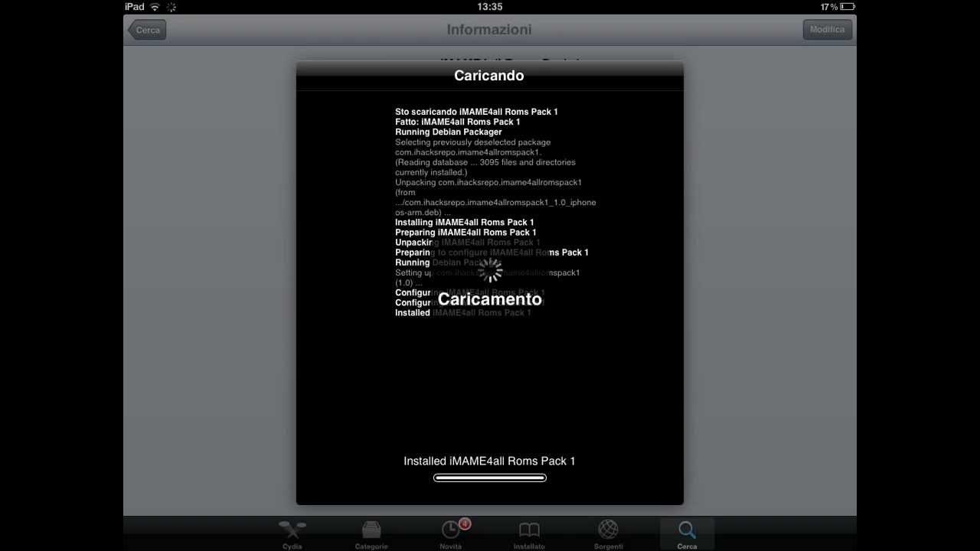Open the Categorie tab
Screen dimensions: 980x551
371,534
